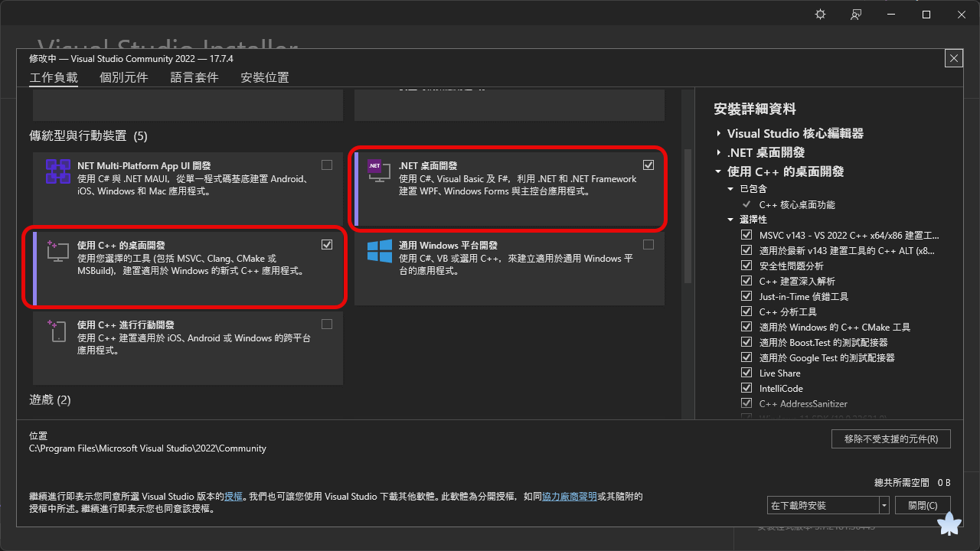Collapse the 使用 C++ 的桌面開發 details node
Image resolution: width=980 pixels, height=551 pixels.
point(719,171)
